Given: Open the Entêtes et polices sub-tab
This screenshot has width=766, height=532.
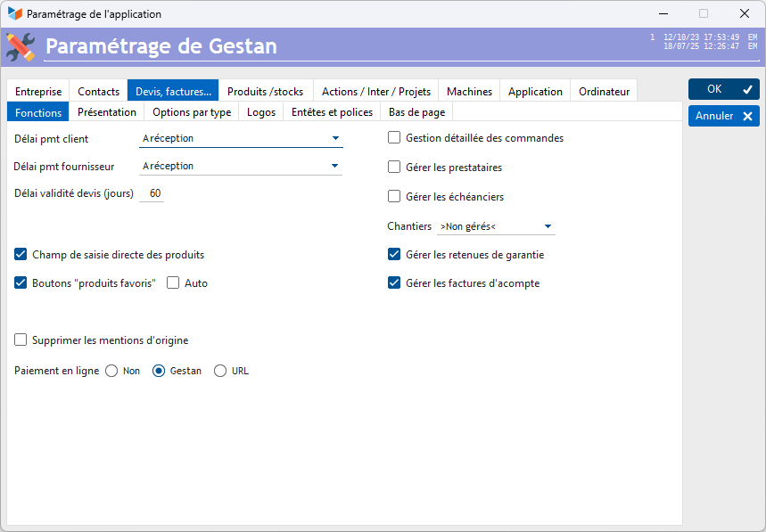Looking at the screenshot, I should tap(332, 112).
